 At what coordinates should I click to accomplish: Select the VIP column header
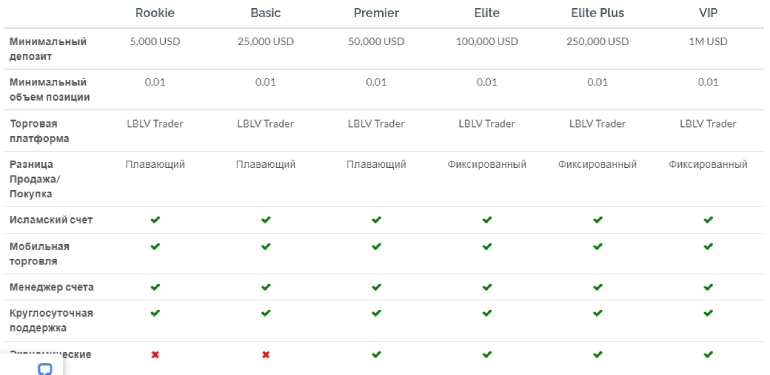(x=708, y=13)
